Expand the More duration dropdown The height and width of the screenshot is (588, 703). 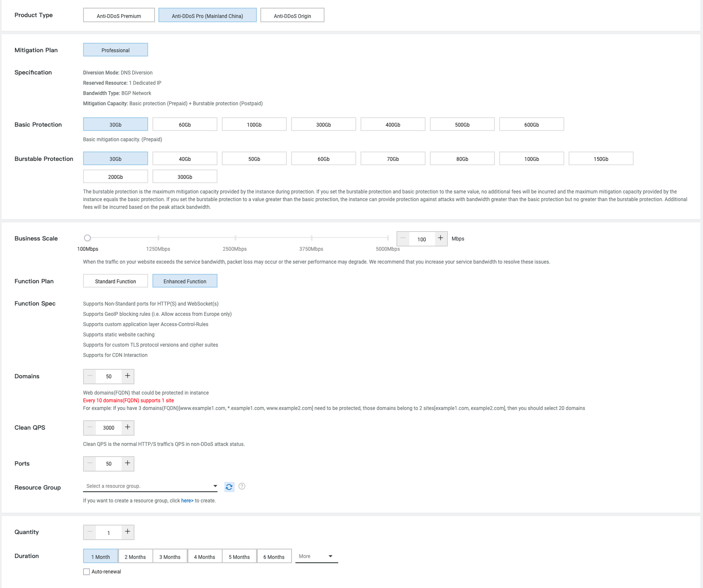pyautogui.click(x=317, y=556)
